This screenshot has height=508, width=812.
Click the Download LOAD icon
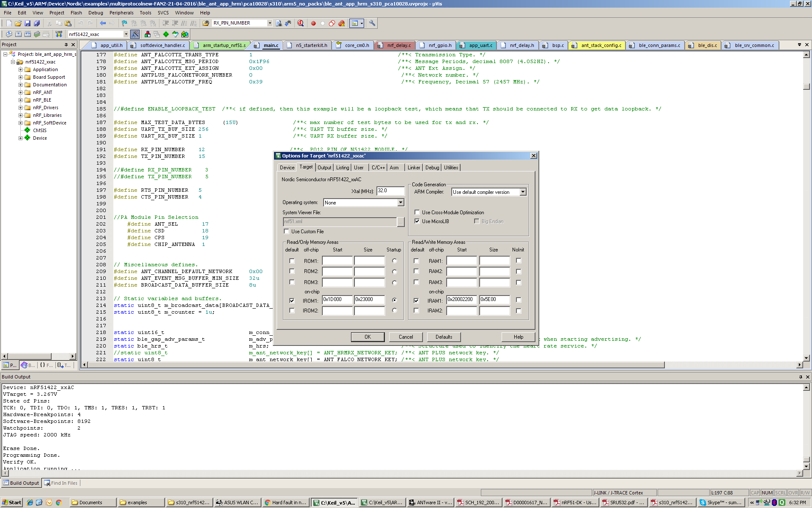click(59, 34)
